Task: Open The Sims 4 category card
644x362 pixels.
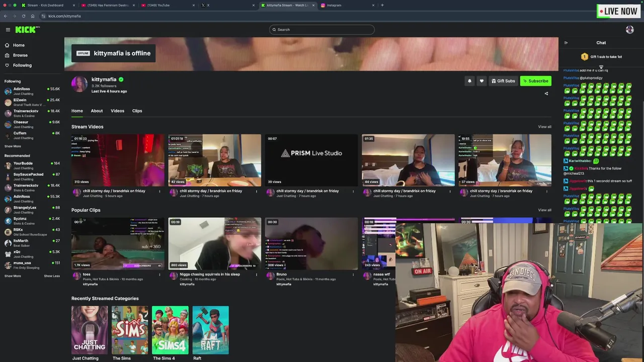Action: coord(170,330)
